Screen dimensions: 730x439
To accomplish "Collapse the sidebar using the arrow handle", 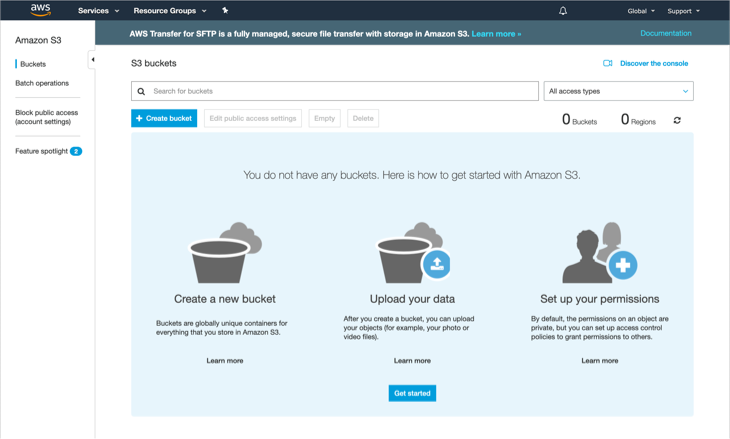I will [92, 60].
